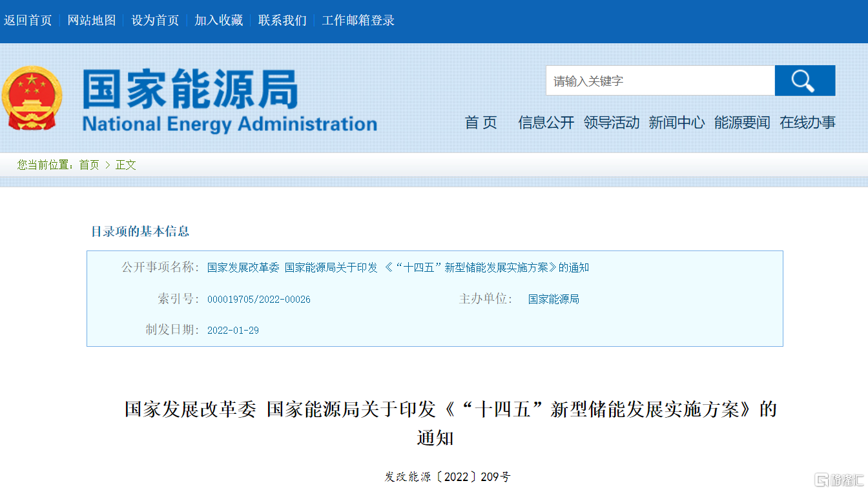Click index number 000019705/2022-00026
Viewport: 868px width, 492px height.
259,300
